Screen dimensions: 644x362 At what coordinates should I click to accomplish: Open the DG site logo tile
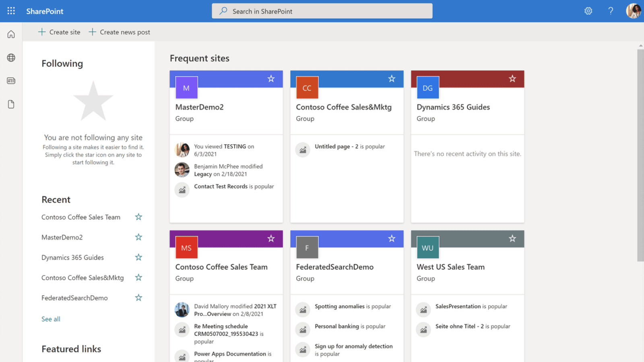[x=428, y=88]
